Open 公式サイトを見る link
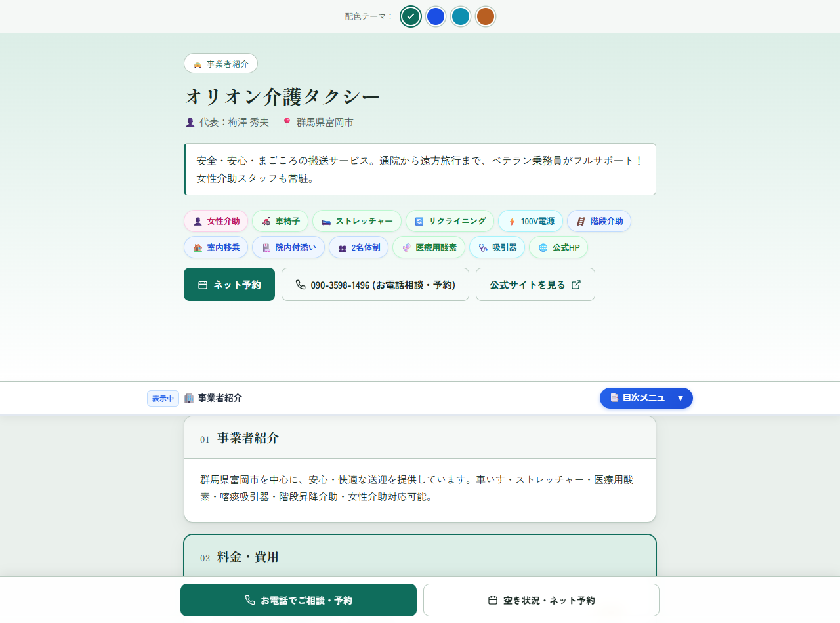This screenshot has height=623, width=840. tap(535, 285)
